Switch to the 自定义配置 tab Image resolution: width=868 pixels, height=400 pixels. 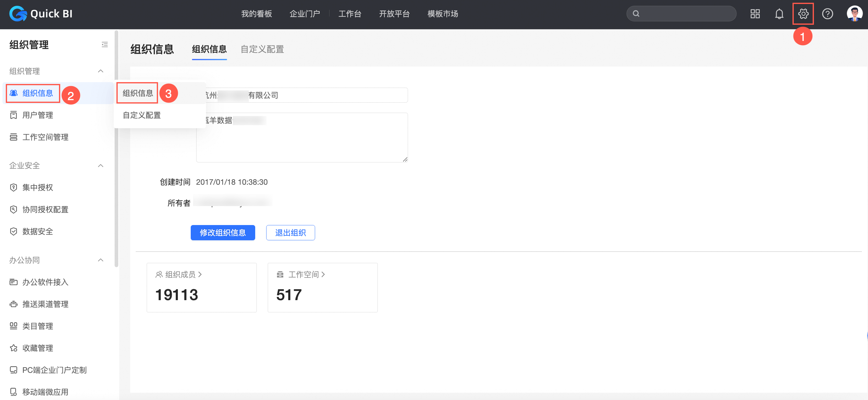pos(262,49)
